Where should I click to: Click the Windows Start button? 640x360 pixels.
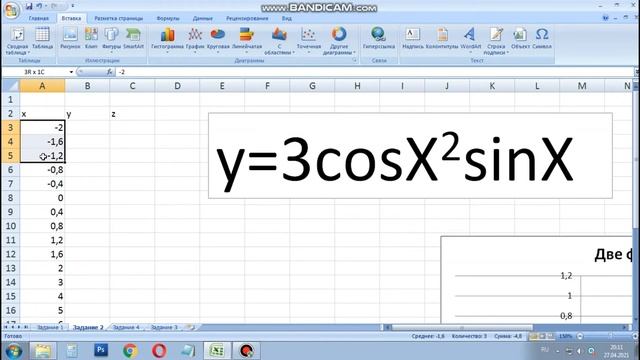tap(13, 351)
